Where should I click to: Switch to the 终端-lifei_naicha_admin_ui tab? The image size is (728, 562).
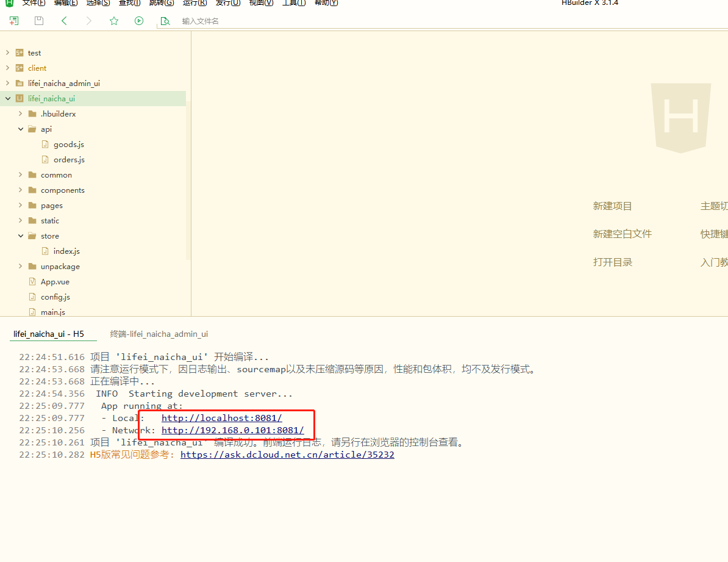[159, 334]
